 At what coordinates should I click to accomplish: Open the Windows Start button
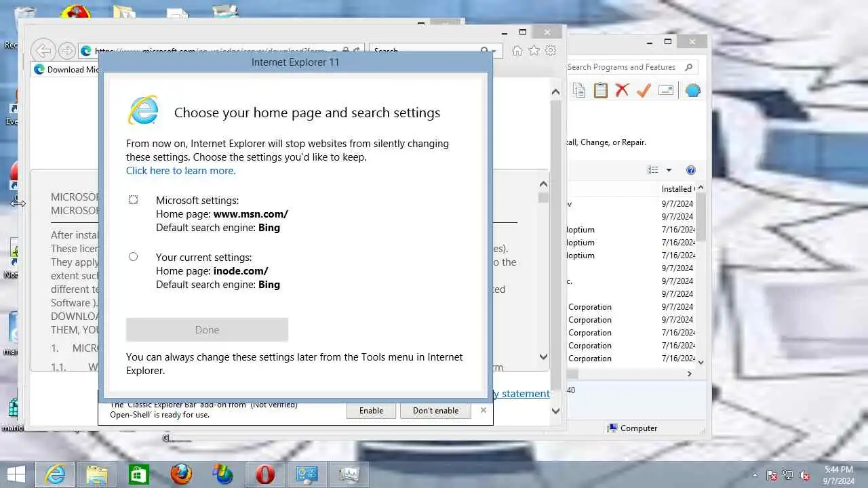(x=16, y=474)
